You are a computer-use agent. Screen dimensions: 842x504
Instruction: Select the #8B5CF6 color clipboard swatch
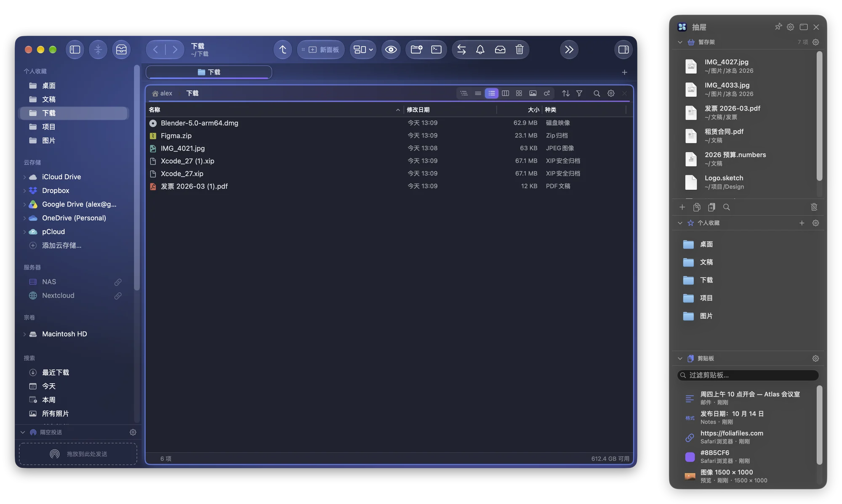coord(690,457)
